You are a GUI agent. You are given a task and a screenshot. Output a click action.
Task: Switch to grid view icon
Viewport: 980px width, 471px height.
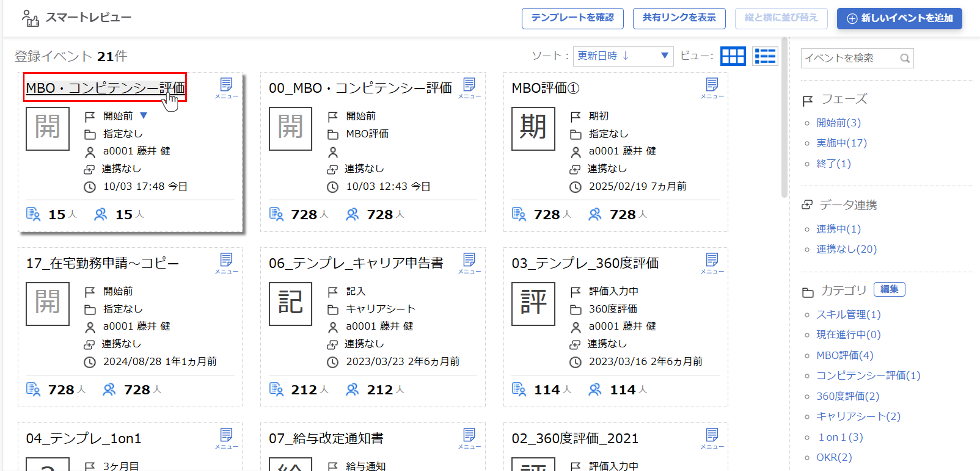(x=733, y=57)
